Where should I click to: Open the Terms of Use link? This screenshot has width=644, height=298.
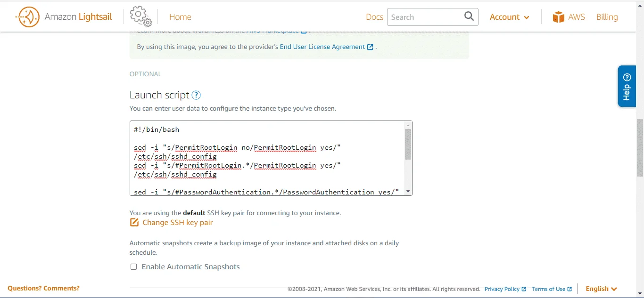(552, 289)
